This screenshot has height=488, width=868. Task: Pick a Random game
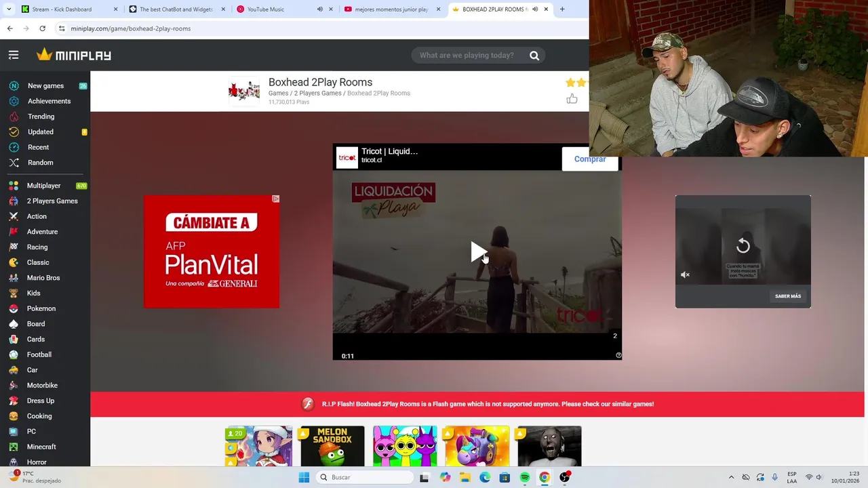[x=40, y=163]
